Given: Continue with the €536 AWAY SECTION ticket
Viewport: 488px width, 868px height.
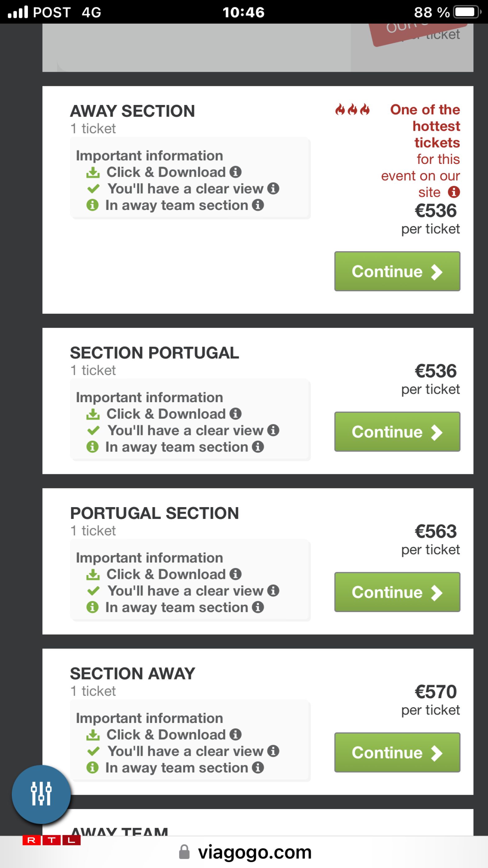Looking at the screenshot, I should 397,271.
